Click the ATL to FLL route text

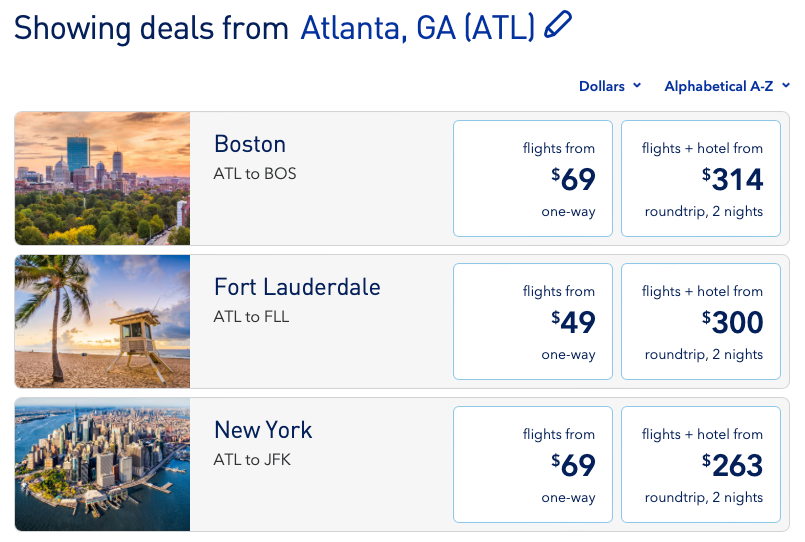252,317
